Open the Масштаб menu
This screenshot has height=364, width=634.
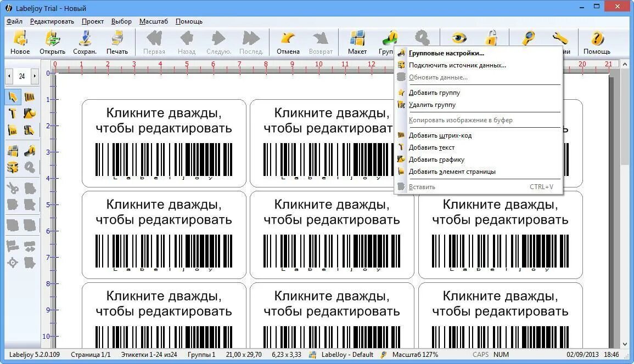(x=154, y=21)
